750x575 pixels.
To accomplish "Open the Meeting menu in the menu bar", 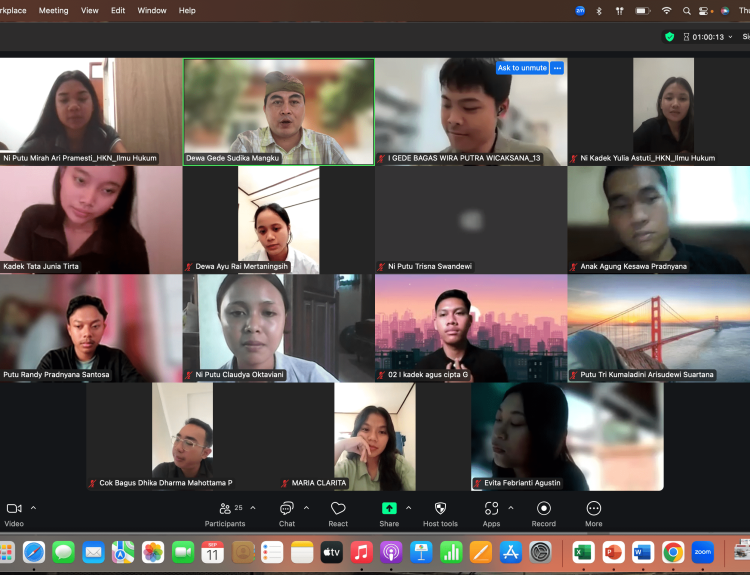I will [x=53, y=10].
